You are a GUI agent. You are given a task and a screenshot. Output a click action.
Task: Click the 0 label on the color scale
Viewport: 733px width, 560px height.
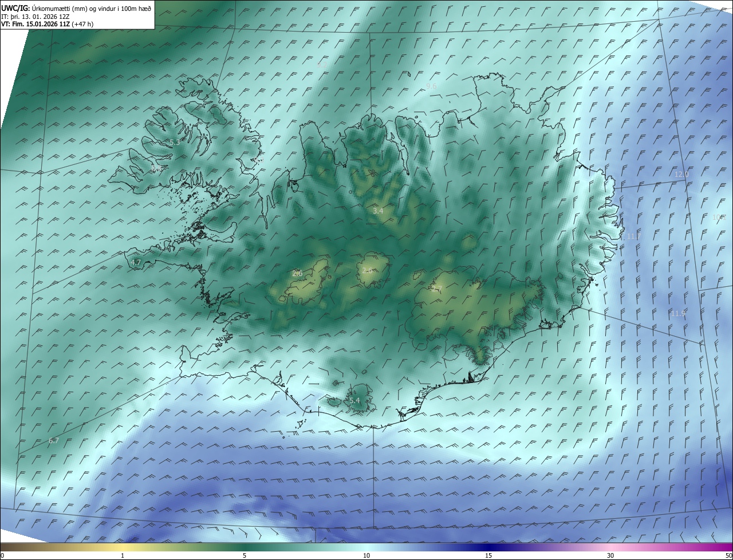coord(2,556)
